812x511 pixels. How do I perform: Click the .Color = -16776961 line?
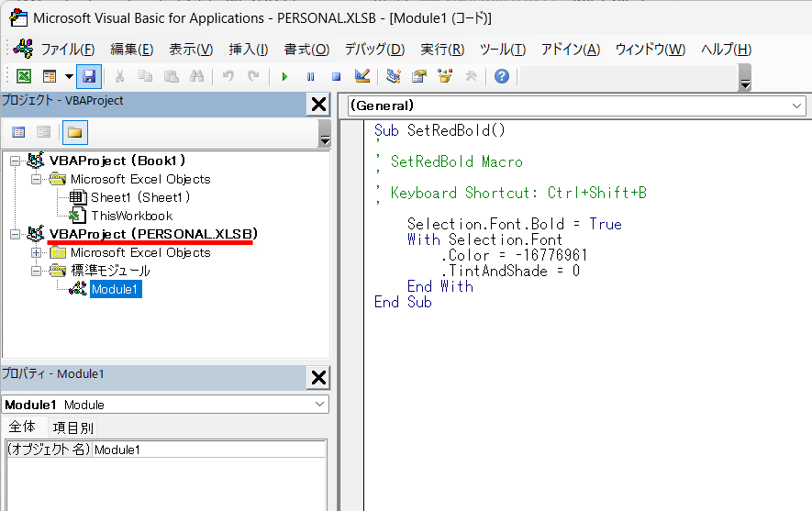coord(514,255)
